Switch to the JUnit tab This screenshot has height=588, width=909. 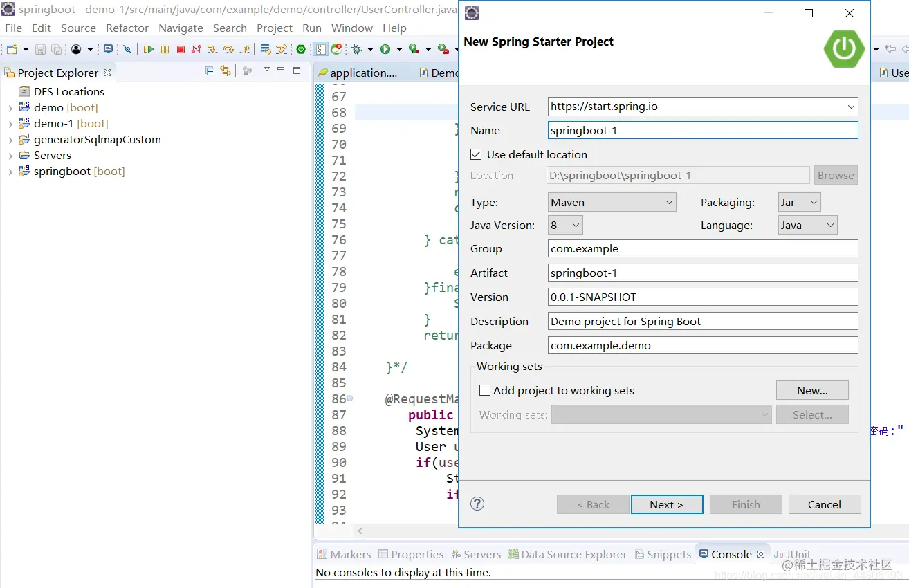click(792, 554)
